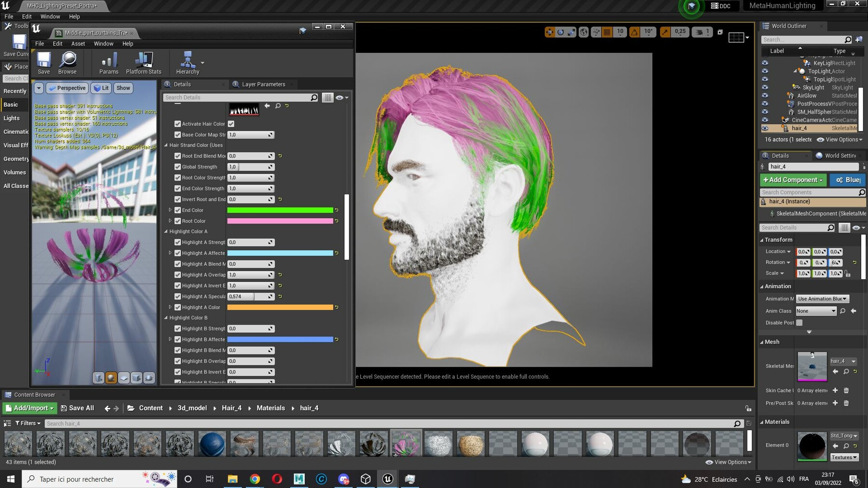Image resolution: width=868 pixels, height=488 pixels.
Task: Open Params in the material editor toolbar
Action: tap(109, 63)
